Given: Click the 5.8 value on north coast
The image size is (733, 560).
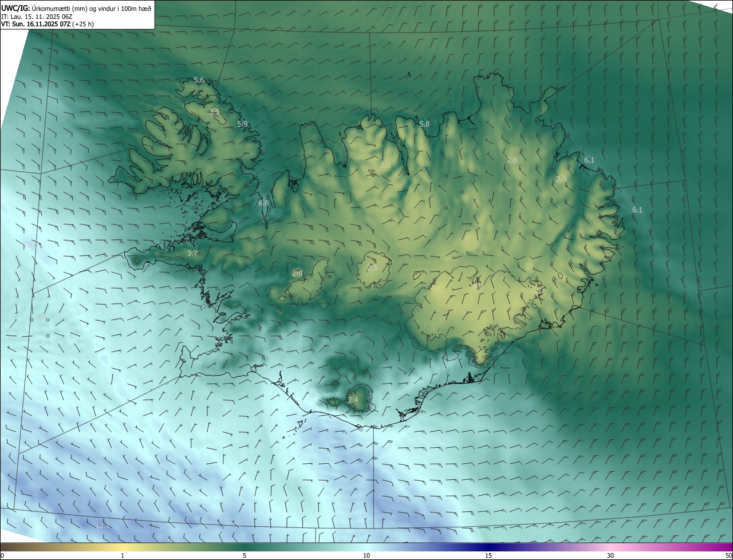Looking at the screenshot, I should click(x=424, y=124).
